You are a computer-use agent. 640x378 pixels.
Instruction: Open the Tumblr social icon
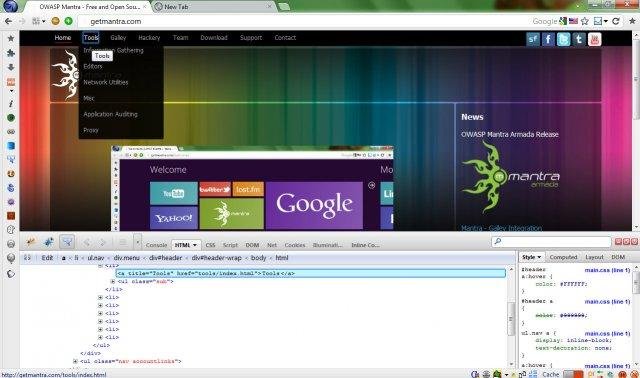tap(579, 39)
